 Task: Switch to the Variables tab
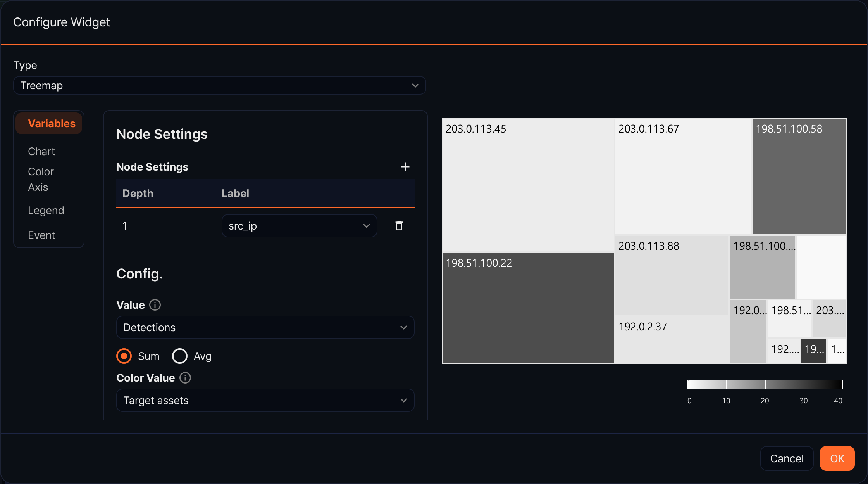[x=49, y=123]
